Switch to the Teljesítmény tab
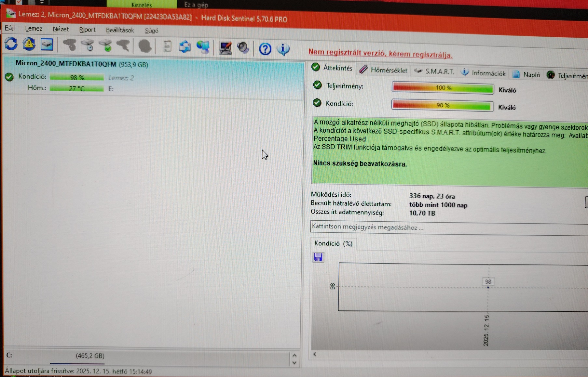The width and height of the screenshot is (588, 377). pyautogui.click(x=567, y=75)
